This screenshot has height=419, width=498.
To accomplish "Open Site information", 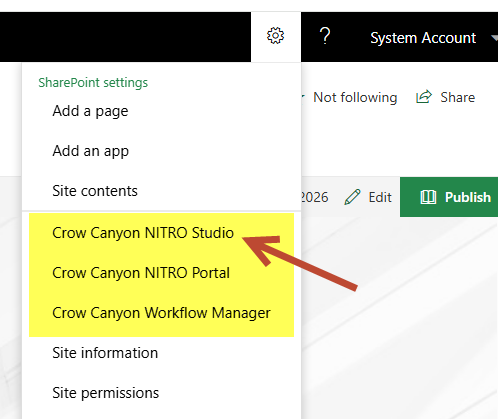I will [105, 353].
